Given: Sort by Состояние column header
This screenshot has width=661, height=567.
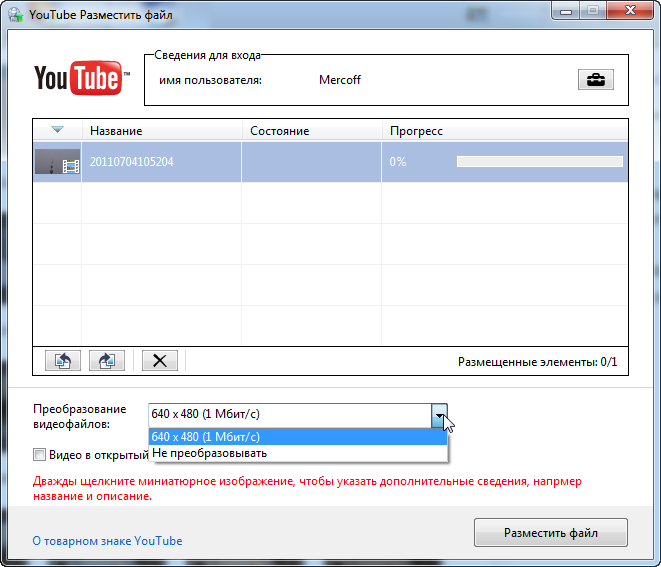Looking at the screenshot, I should point(312,131).
